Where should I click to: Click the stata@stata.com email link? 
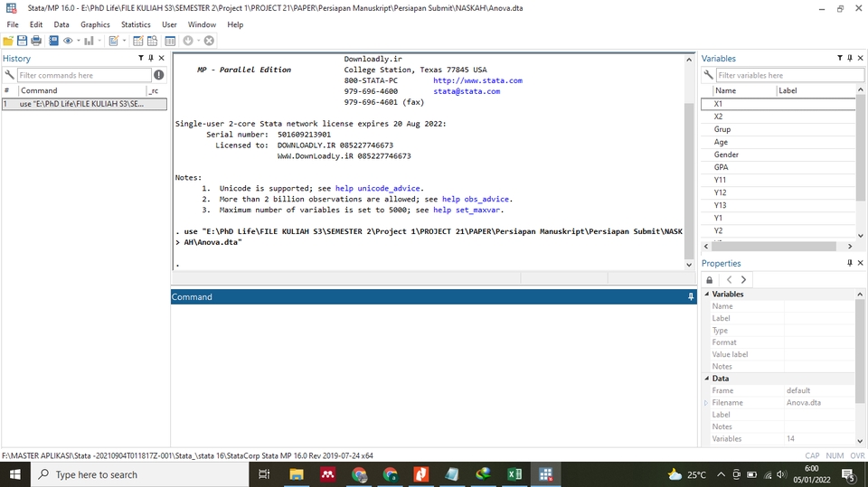tap(467, 91)
